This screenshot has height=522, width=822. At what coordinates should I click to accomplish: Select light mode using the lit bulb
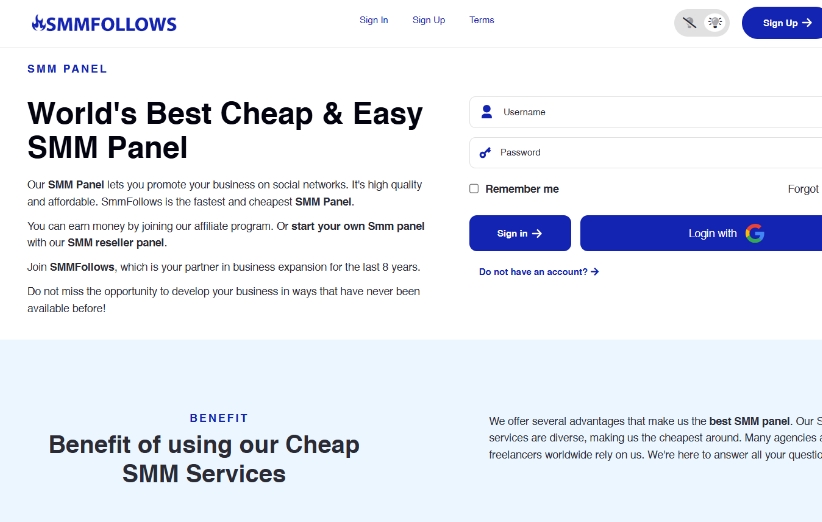tap(714, 22)
